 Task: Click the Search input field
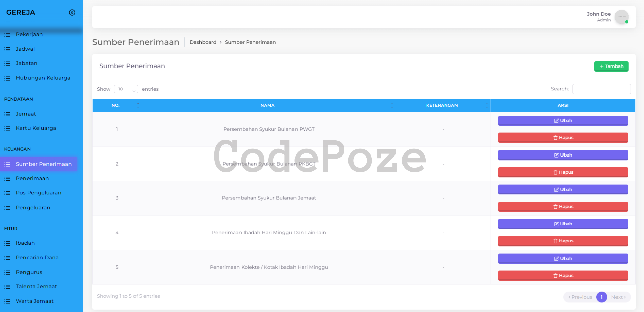click(601, 89)
